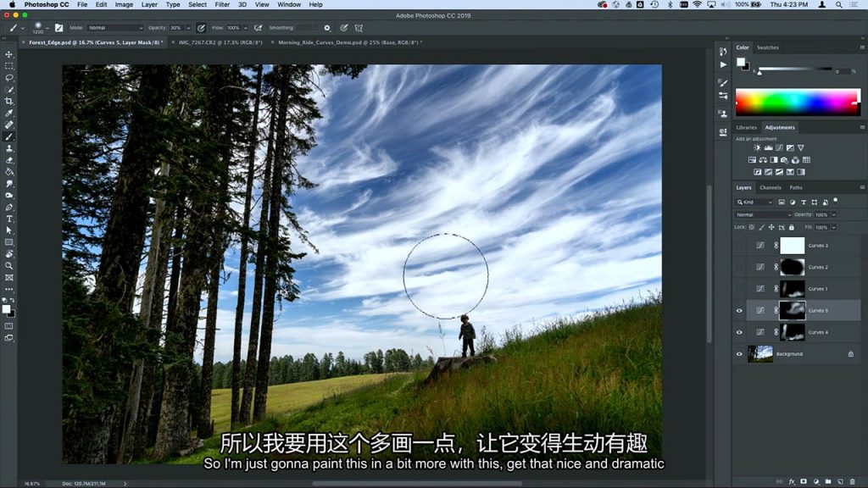This screenshot has width=868, height=488.
Task: Select the Pen tool
Action: [x=8, y=208]
